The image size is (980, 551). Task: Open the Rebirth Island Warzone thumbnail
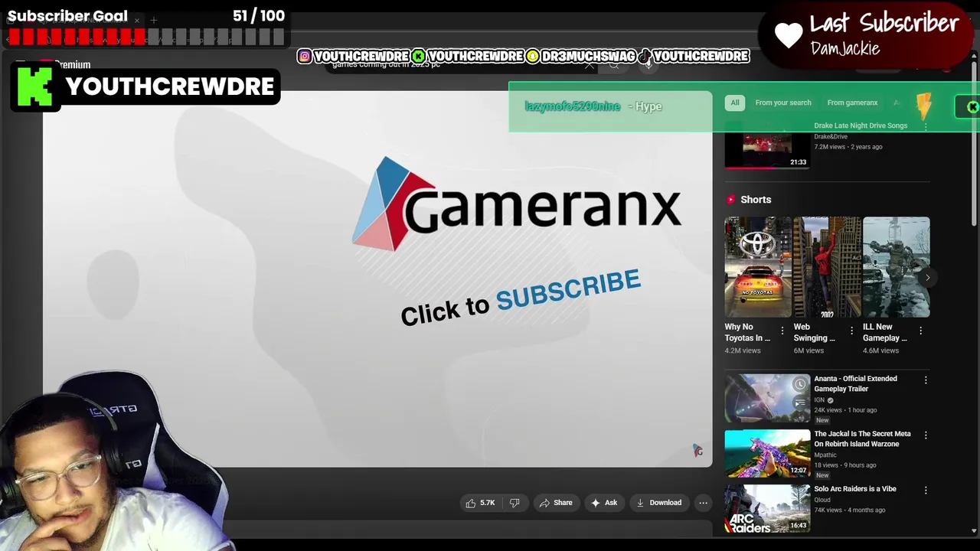pos(767,453)
